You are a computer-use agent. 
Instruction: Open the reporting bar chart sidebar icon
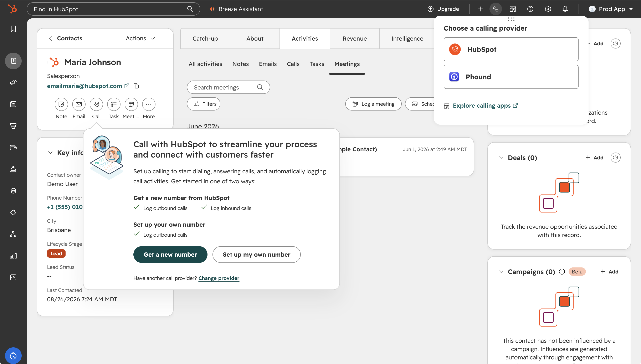pyautogui.click(x=13, y=256)
